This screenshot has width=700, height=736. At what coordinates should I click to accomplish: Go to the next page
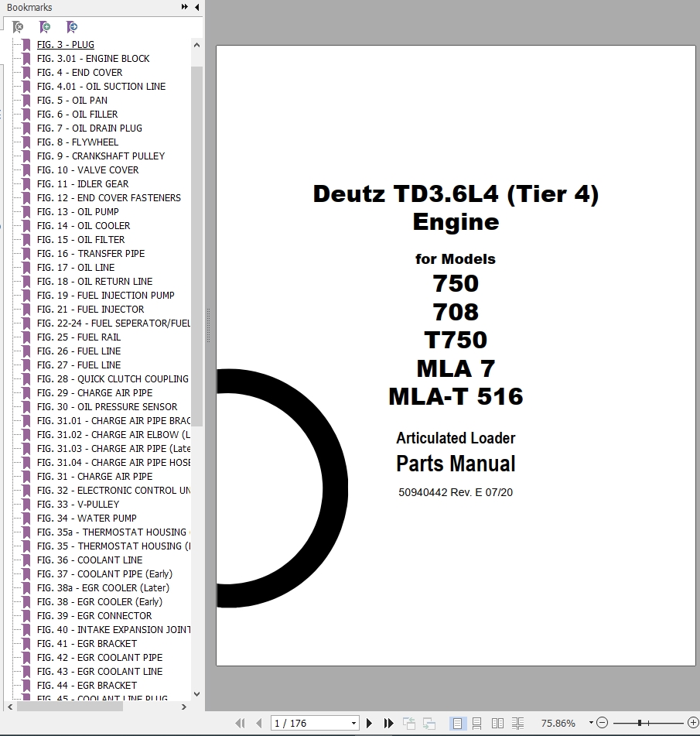point(369,723)
